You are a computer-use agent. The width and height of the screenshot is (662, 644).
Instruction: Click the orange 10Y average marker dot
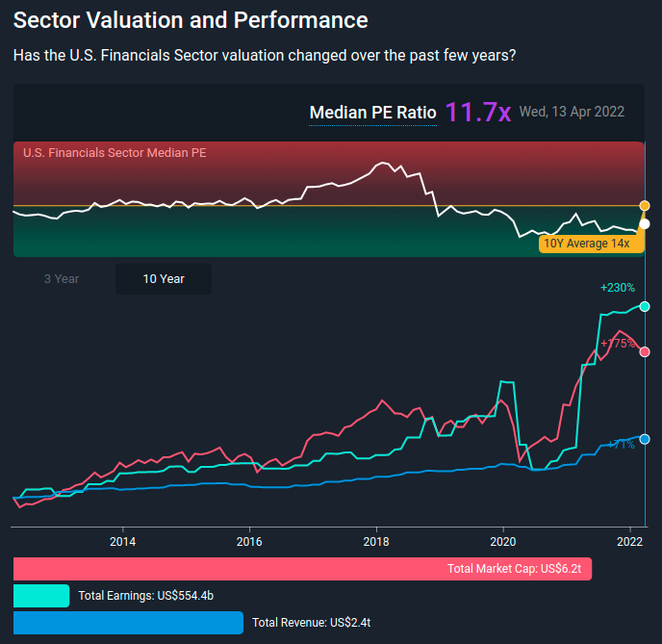(x=645, y=206)
